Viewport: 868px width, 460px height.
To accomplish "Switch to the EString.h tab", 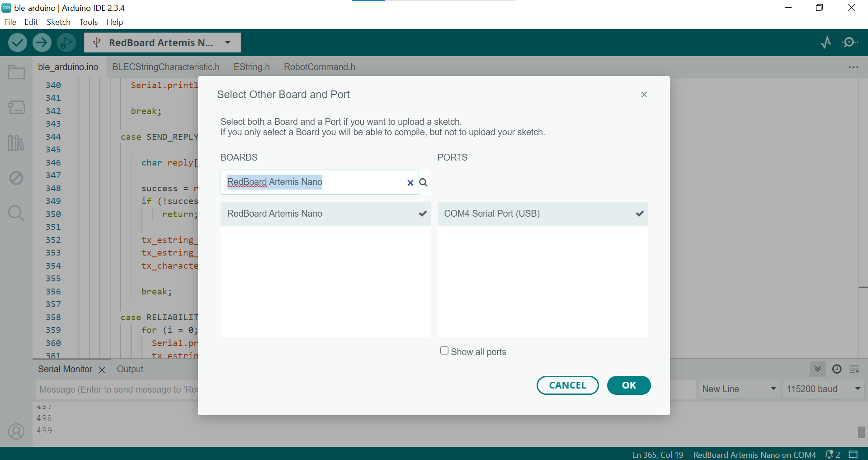I will (252, 67).
